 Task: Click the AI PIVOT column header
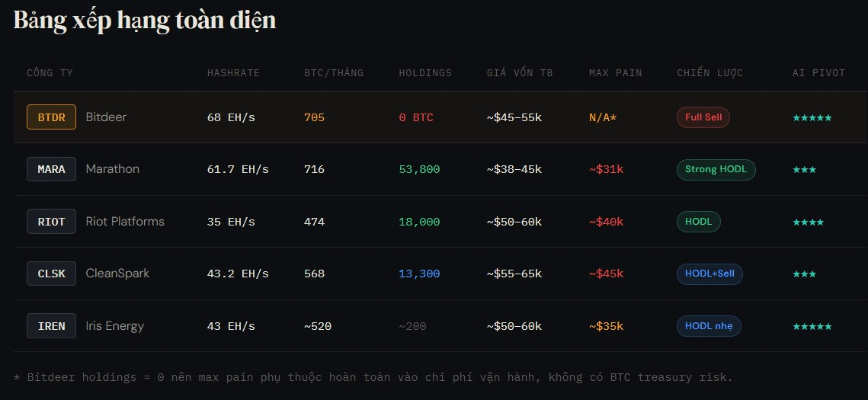[818, 73]
